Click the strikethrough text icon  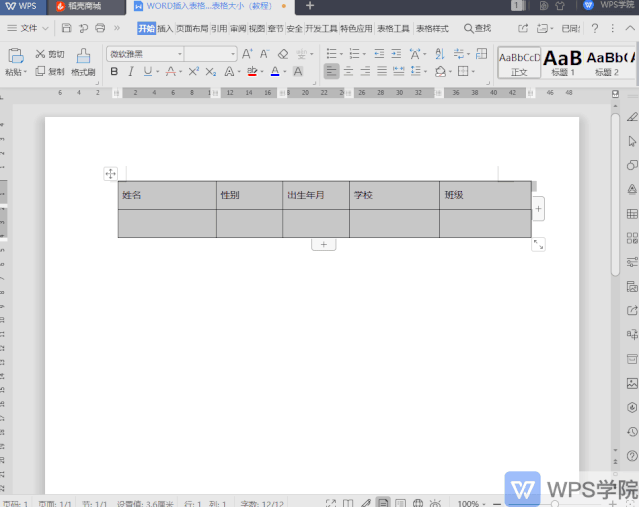click(171, 72)
